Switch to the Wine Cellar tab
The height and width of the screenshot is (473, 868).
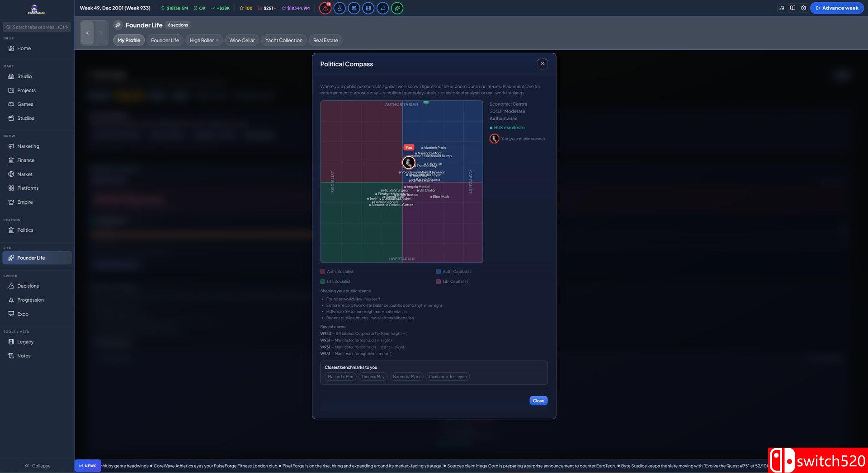[x=242, y=40]
